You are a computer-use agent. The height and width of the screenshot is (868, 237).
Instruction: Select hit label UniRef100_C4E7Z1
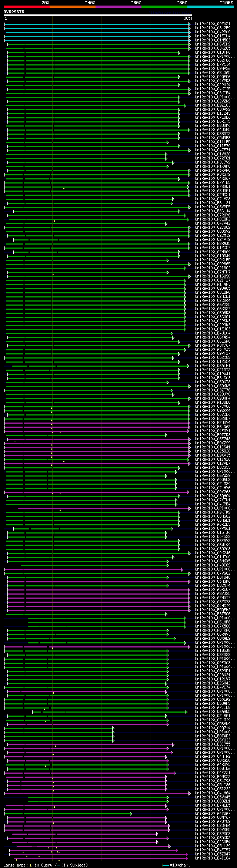click(x=213, y=773)
